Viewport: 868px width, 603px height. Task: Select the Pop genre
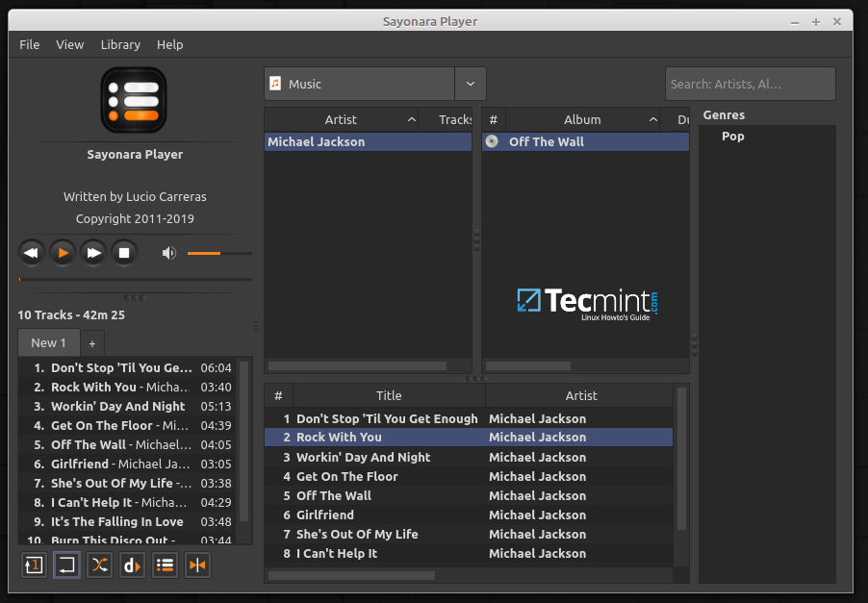pos(732,137)
